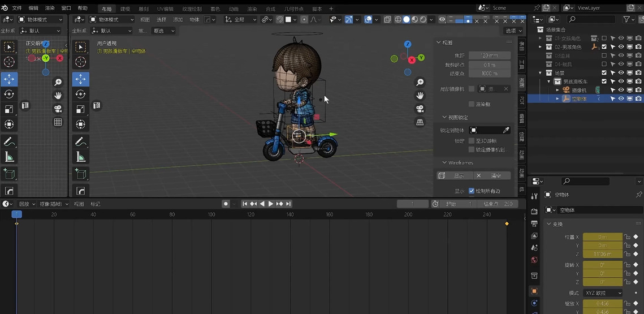This screenshot has width=644, height=314.
Task: Expand the 摄像机 item in outliner
Action: click(557, 90)
